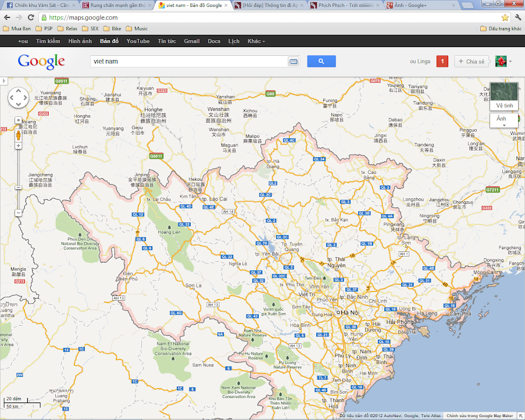Viewport: 525px width, 420px height.
Task: Open Lịch in Google bar
Action: click(234, 41)
